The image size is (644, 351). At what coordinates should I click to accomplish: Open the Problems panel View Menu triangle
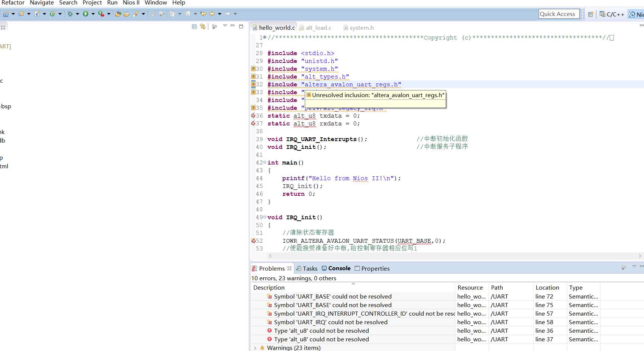coord(634,267)
